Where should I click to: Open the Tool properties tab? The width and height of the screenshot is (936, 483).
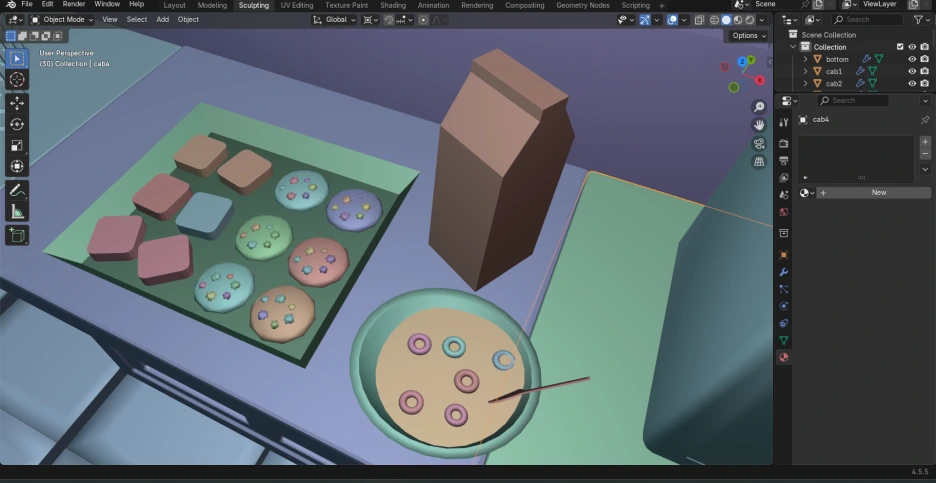(784, 122)
